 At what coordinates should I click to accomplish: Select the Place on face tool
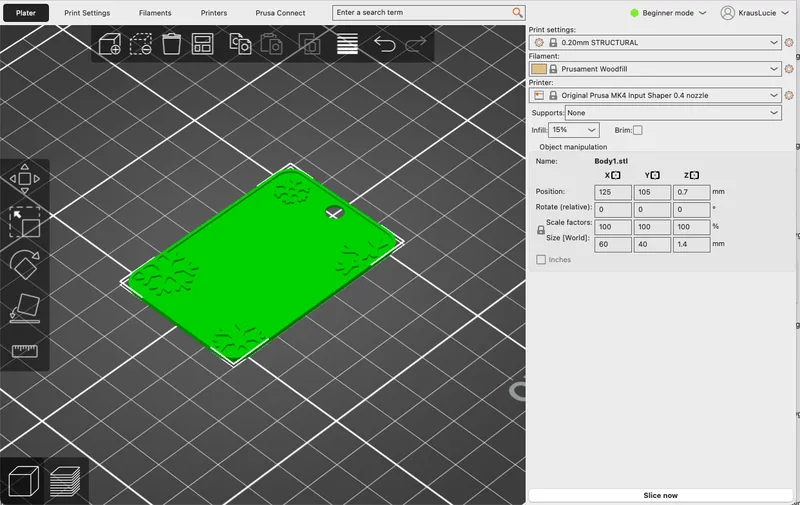[24, 308]
